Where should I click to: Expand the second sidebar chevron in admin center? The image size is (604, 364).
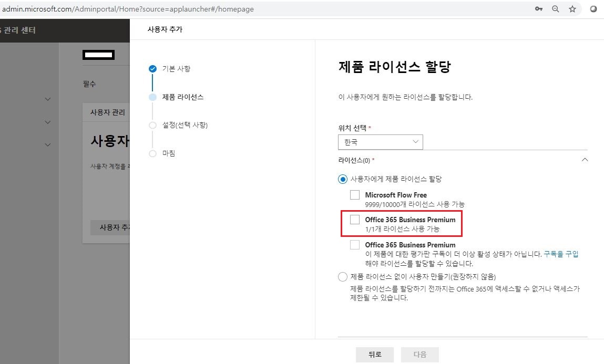click(x=48, y=122)
